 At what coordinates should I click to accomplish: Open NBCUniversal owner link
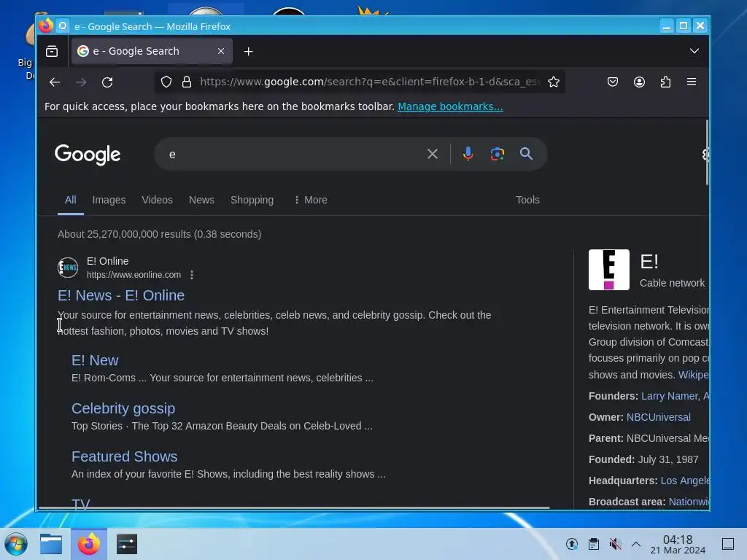tap(659, 417)
